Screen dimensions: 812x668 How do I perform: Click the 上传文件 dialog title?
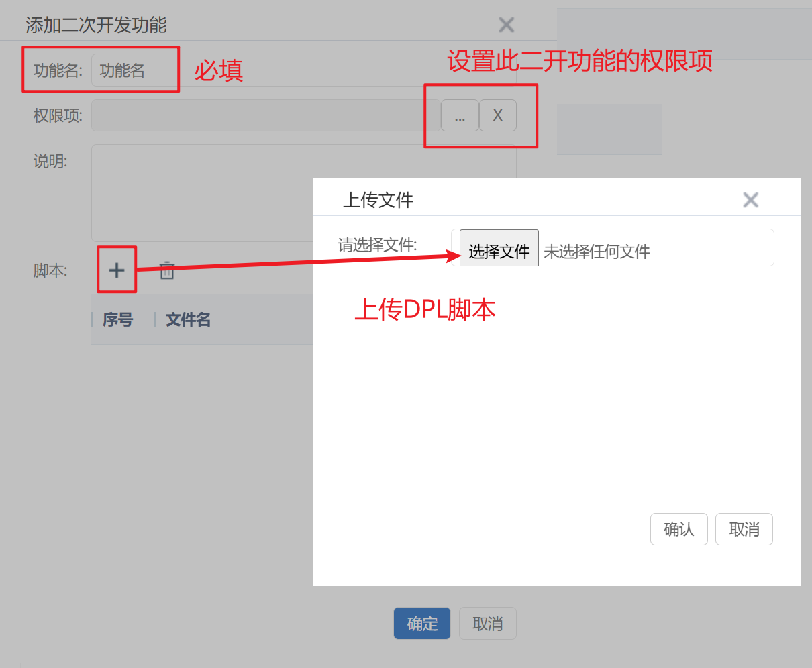click(x=378, y=200)
